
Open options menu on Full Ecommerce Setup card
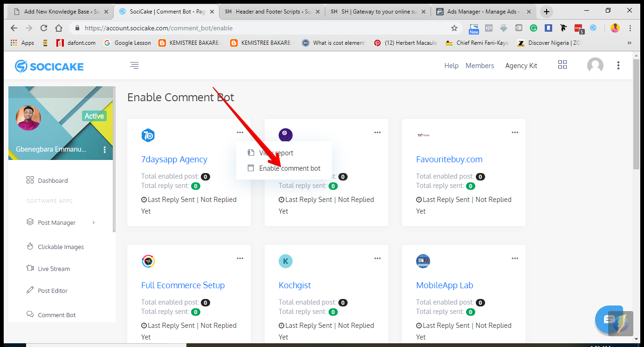coord(240,258)
